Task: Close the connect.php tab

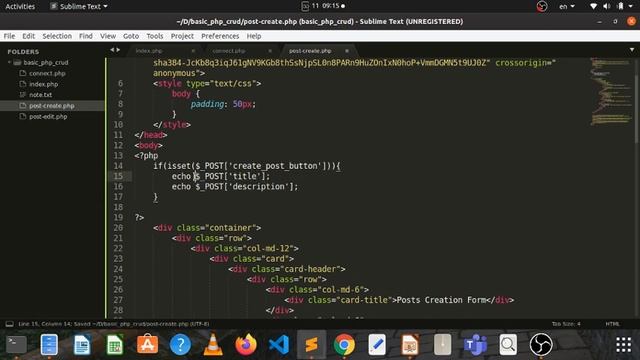Action: click(x=270, y=51)
